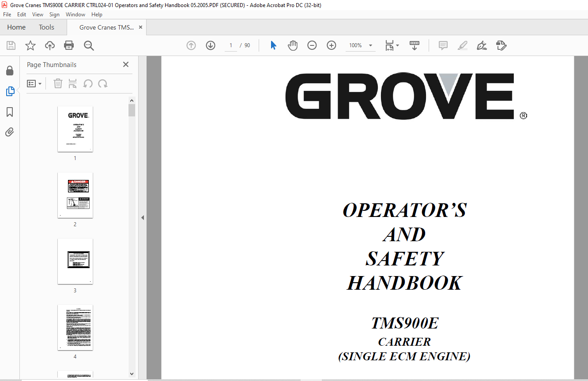Screen dimensions: 588x381
Task: Select the Highlight text pen tool
Action: point(463,45)
